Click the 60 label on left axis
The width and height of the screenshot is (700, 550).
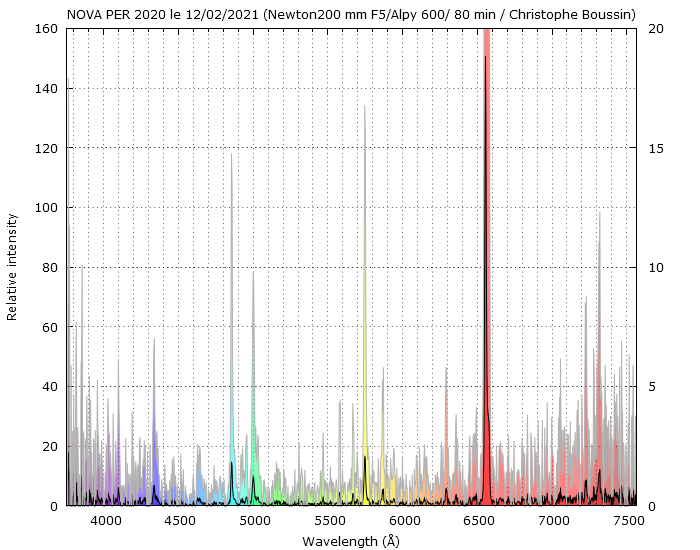(49, 327)
